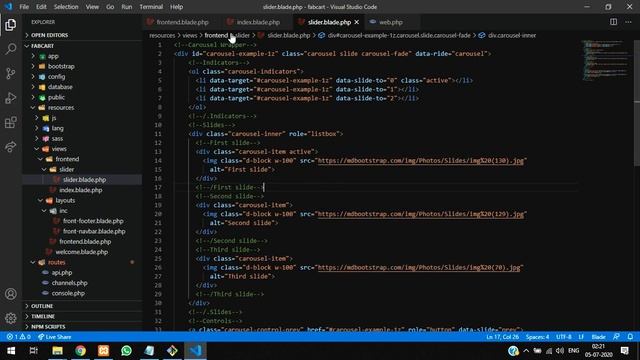Open the More Actions ellipsis in editor
Screen dimensions: 640x360
pos(628,22)
